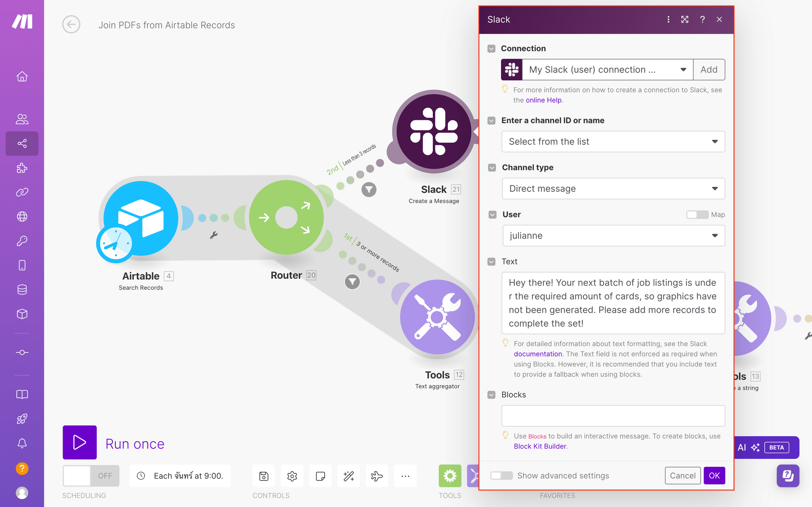This screenshot has height=507, width=812.
Task: Open the Block Kit Builder link
Action: tap(540, 446)
